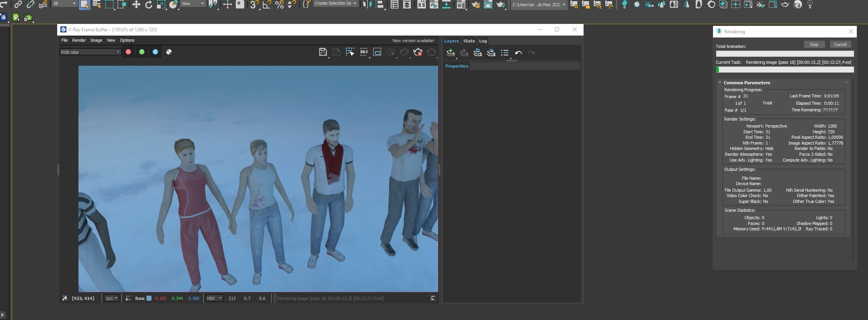Screen dimensions: 868x320
Task: Toggle Window/Crossing selection mode
Action: pos(122,5)
